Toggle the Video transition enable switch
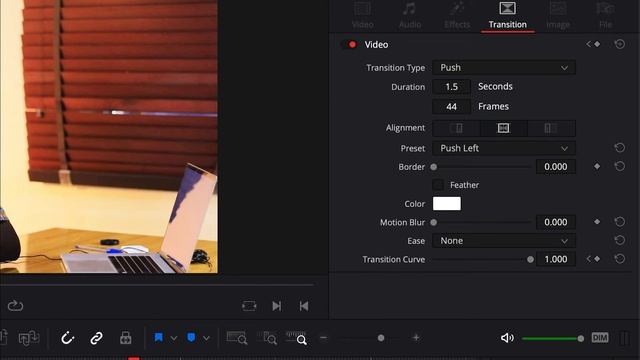The height and width of the screenshot is (360, 640). pos(349,44)
